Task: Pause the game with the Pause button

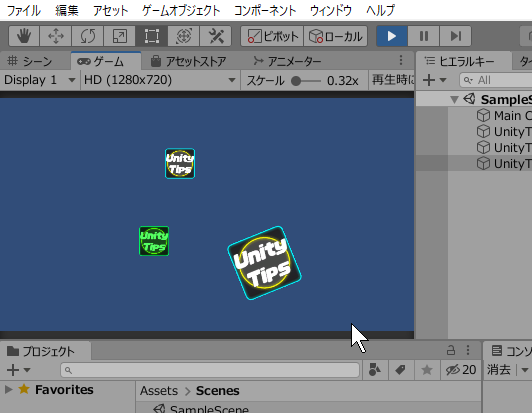Action: click(x=424, y=36)
